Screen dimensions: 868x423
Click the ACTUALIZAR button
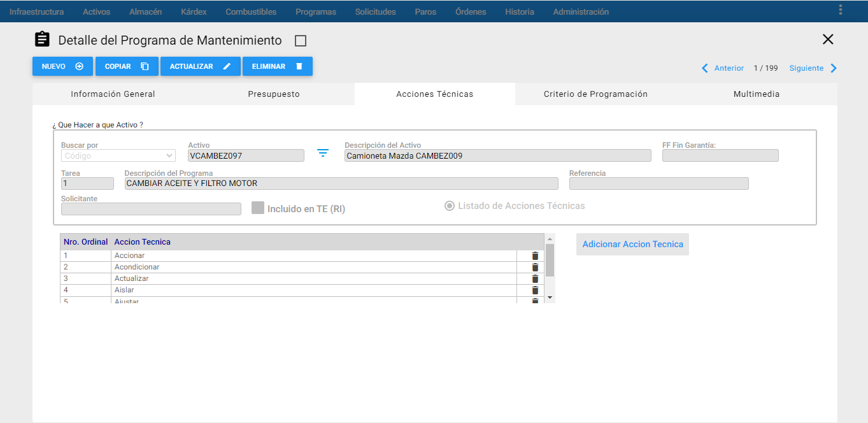(200, 66)
